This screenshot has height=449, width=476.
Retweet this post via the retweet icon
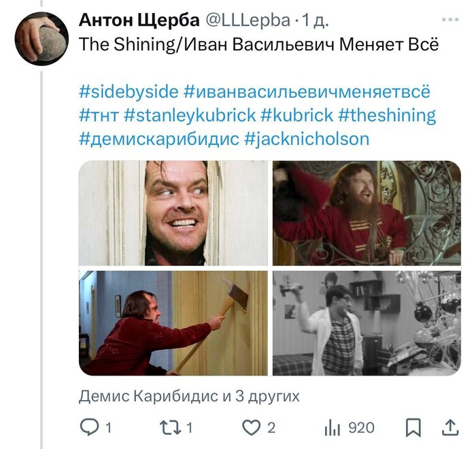(x=170, y=427)
